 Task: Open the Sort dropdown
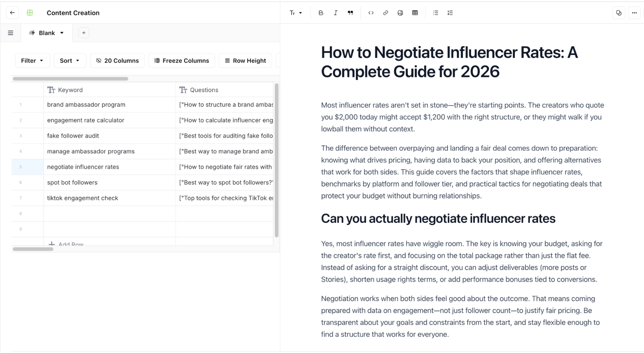click(x=70, y=61)
